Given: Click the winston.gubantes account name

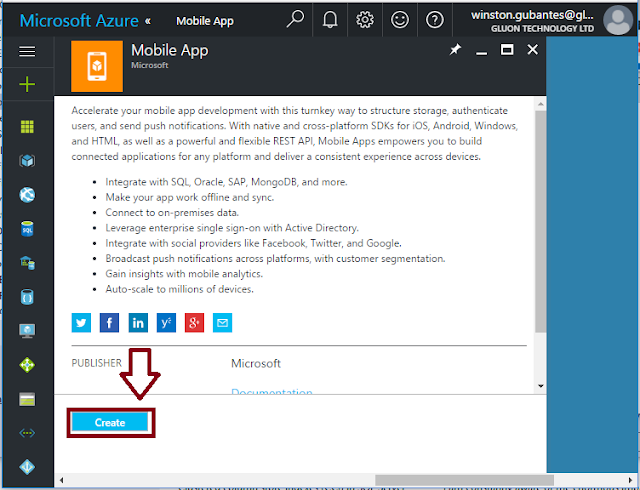Looking at the screenshot, I should click(x=532, y=15).
